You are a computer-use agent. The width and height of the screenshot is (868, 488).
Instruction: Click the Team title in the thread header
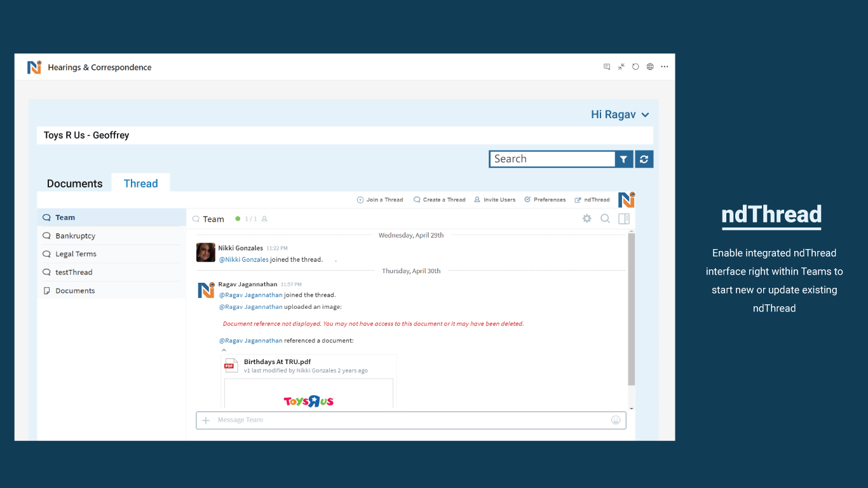click(214, 219)
